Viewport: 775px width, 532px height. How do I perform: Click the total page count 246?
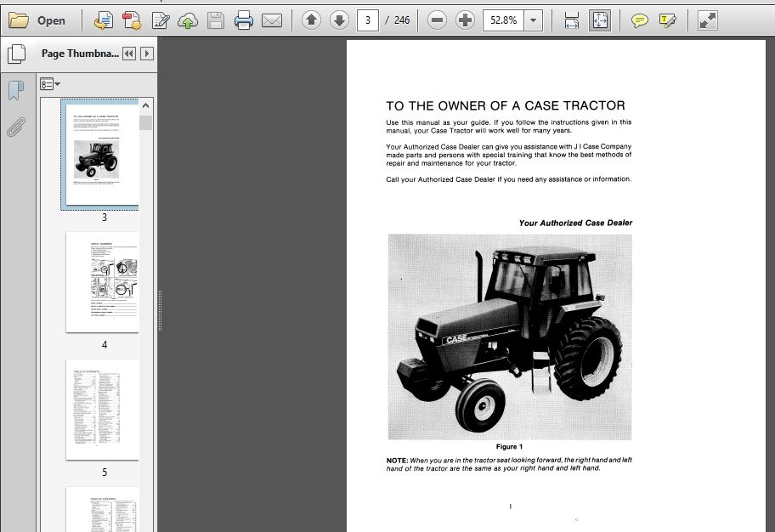coord(402,20)
